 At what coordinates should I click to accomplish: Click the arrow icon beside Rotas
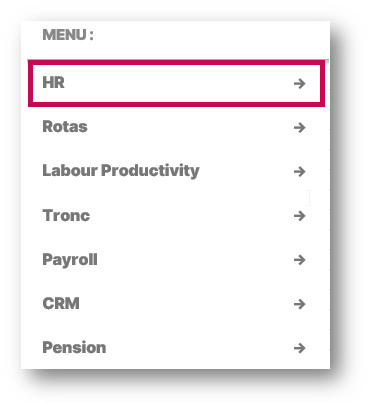click(299, 127)
